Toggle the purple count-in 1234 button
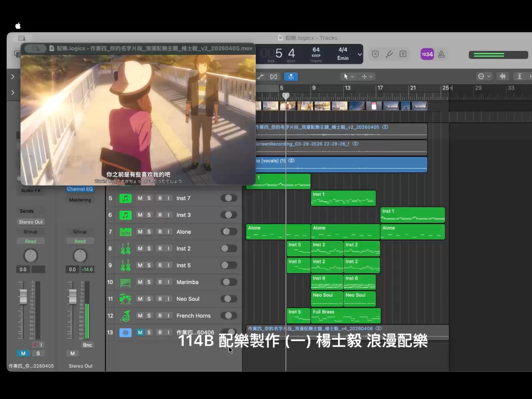Image resolution: width=532 pixels, height=399 pixels. [427, 54]
